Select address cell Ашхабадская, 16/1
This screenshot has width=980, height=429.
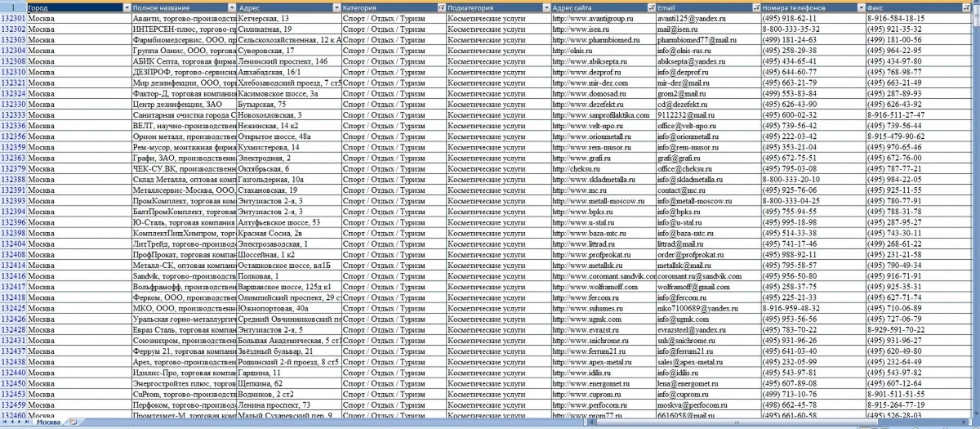[289, 72]
